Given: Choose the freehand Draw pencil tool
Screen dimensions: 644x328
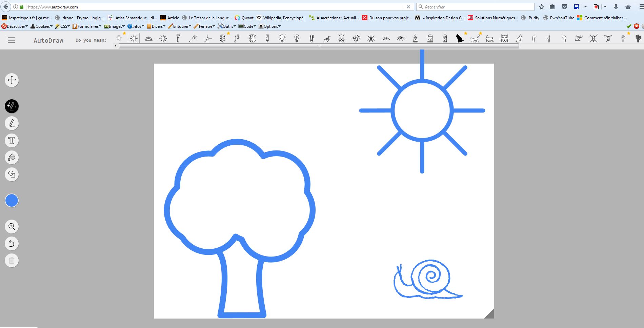Looking at the screenshot, I should [x=12, y=123].
